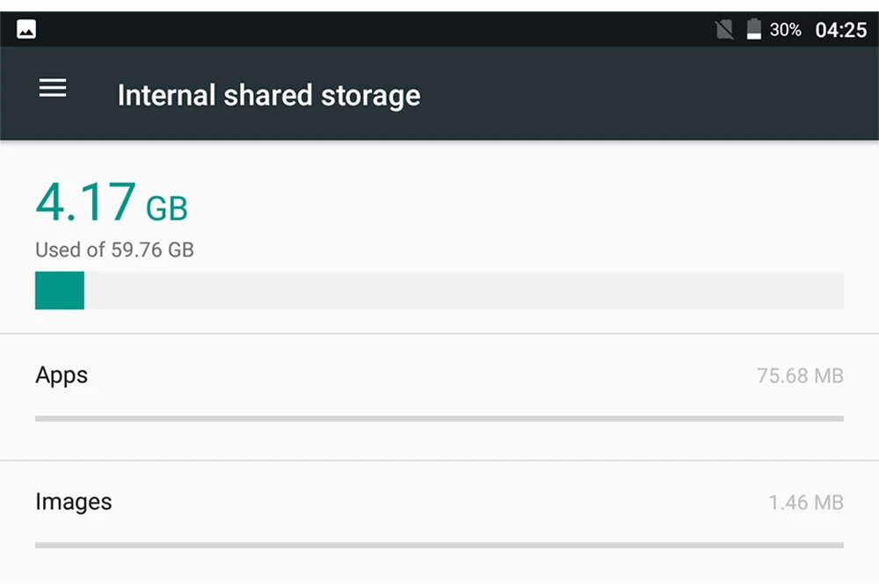Tap the 1.46 MB Images size
This screenshot has width=879, height=588.
805,502
